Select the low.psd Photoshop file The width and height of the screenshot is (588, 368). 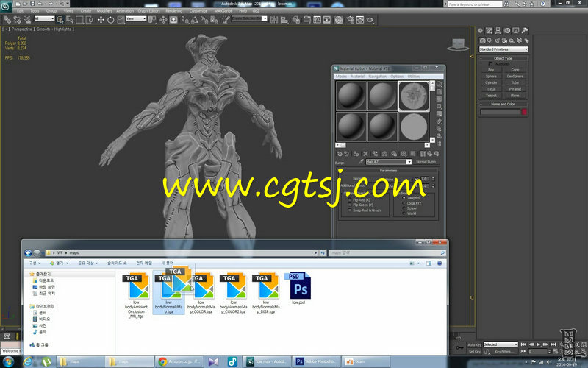pos(298,288)
